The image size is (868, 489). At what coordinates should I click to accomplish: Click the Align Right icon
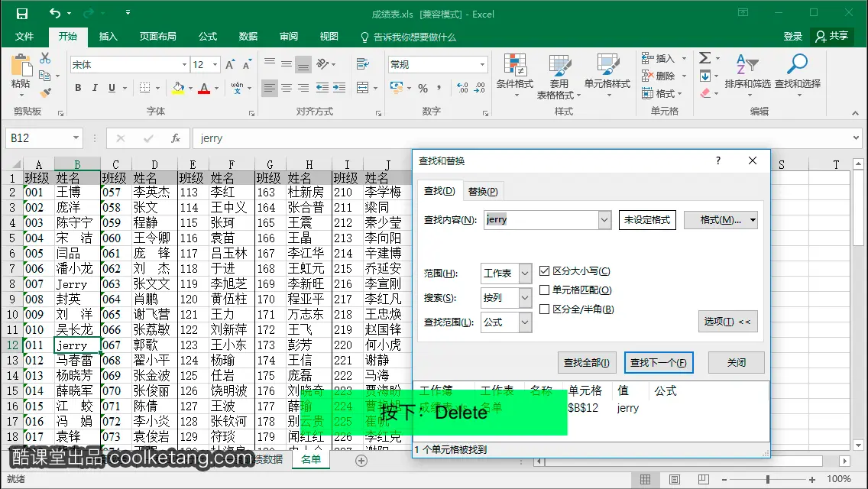pos(303,88)
